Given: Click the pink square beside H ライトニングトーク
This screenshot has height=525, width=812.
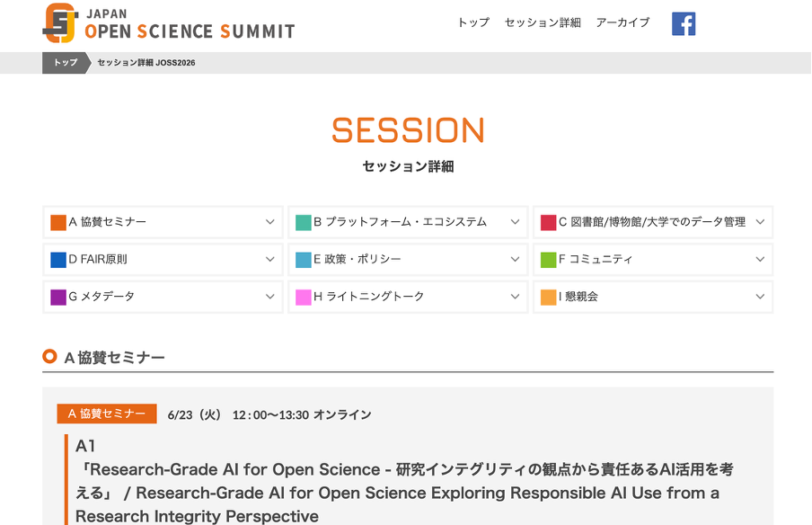Looking at the screenshot, I should 303,297.
